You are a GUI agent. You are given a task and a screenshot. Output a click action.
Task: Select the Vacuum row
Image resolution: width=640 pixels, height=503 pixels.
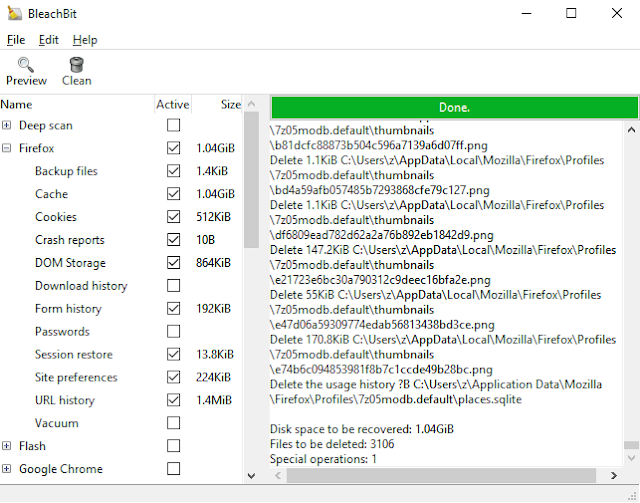click(x=121, y=423)
